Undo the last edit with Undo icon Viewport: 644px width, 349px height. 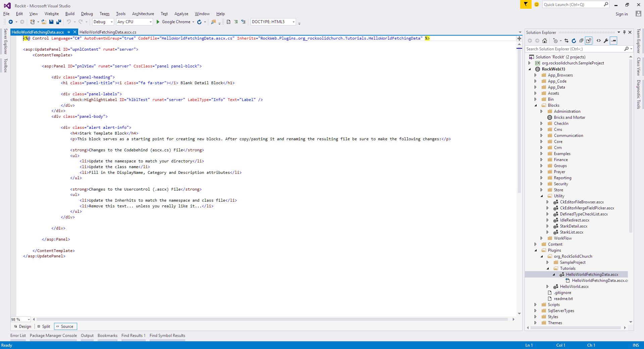coord(68,22)
